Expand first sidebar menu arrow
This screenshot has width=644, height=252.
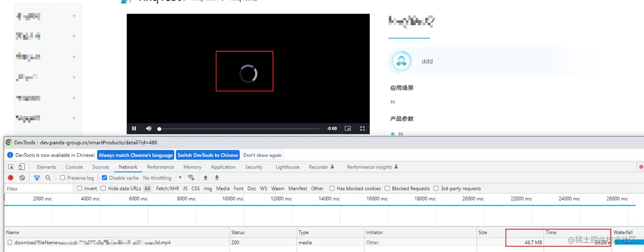point(74,16)
